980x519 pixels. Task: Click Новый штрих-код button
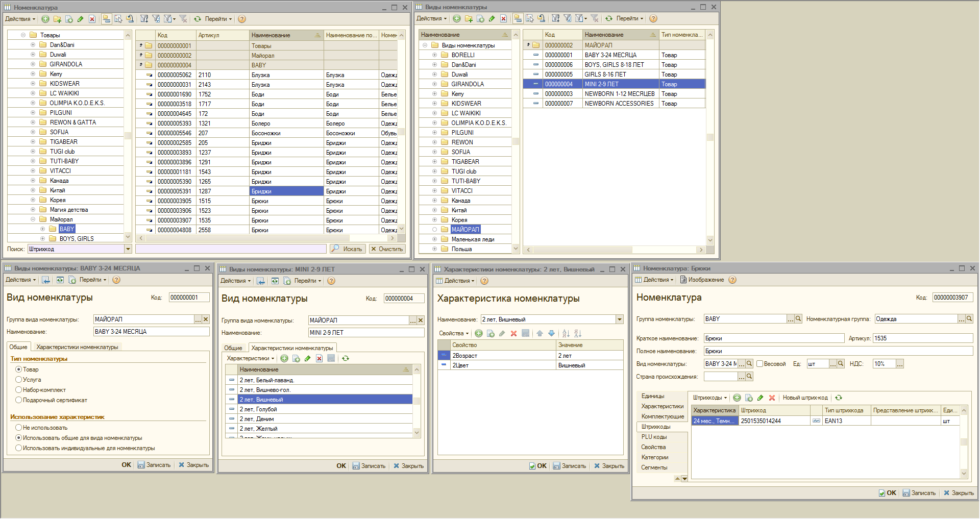click(805, 398)
